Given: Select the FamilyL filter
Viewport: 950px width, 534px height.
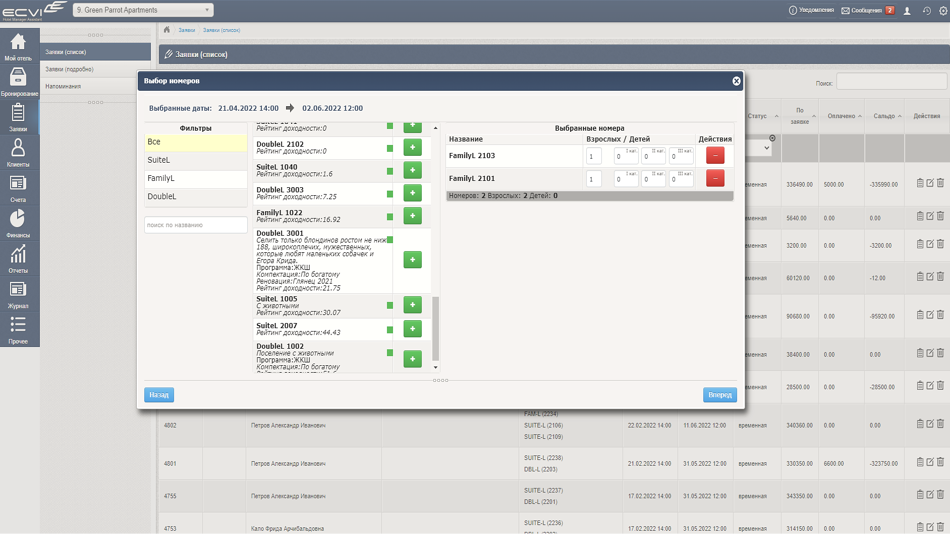Looking at the screenshot, I should (196, 178).
